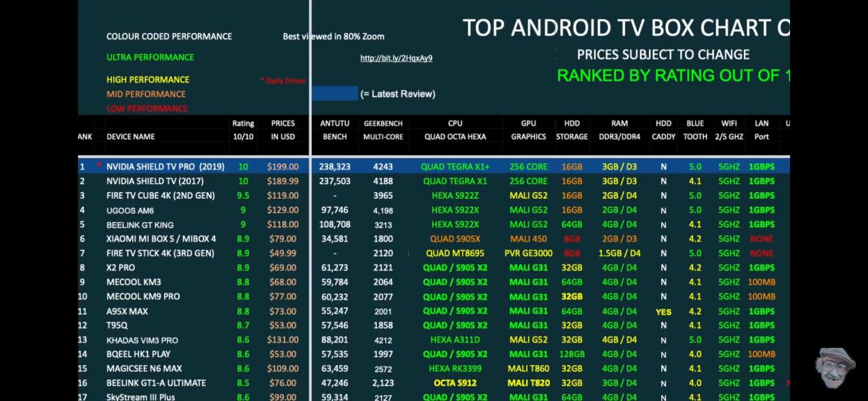Click the blue Latest Review color swatch

pos(334,94)
